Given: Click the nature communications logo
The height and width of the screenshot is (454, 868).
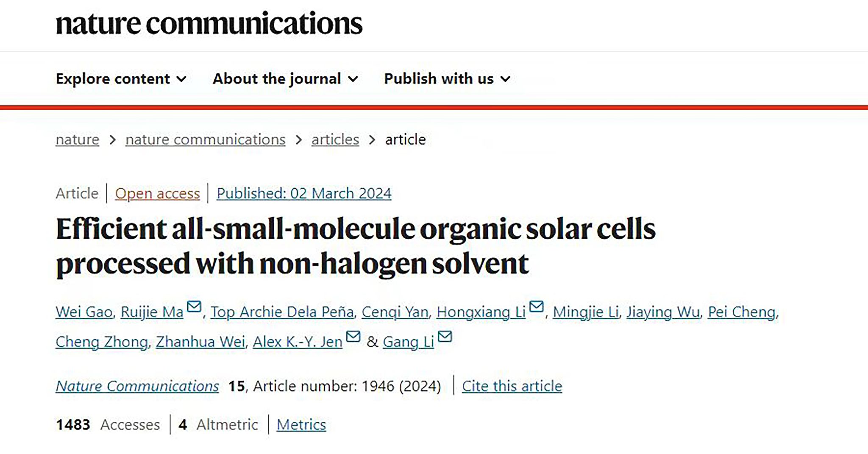Looking at the screenshot, I should point(209,23).
